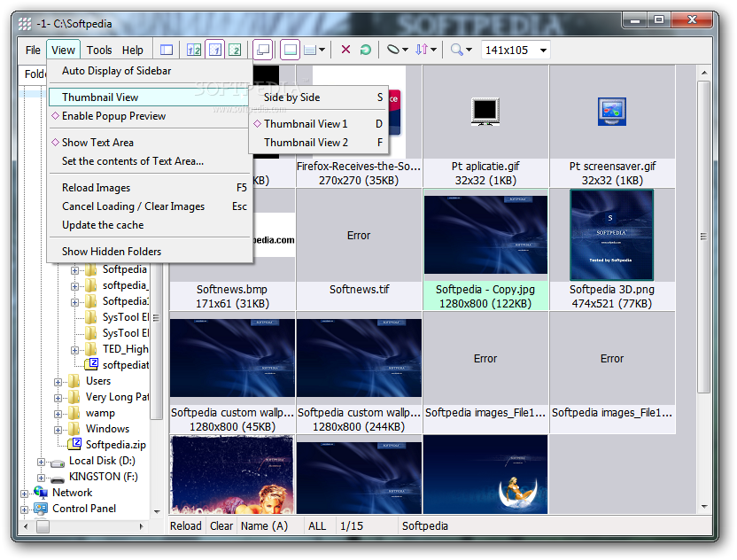The width and height of the screenshot is (737, 560).
Task: Choose Cancel Loading / Clear Images
Action: (150, 206)
